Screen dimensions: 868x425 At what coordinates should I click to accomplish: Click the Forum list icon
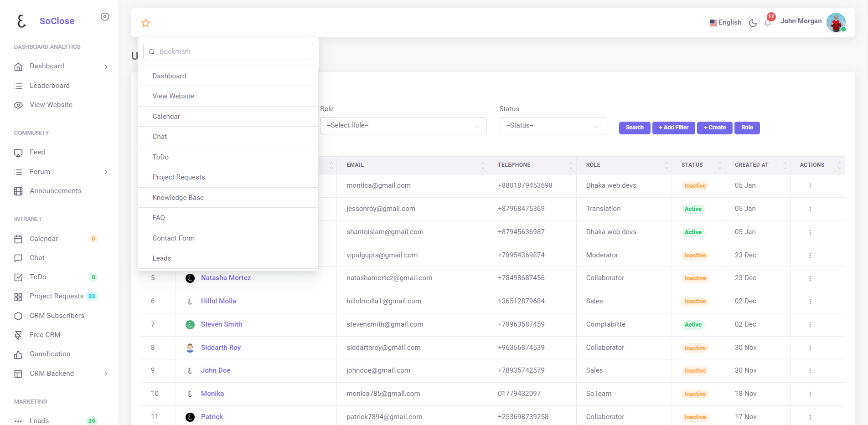pyautogui.click(x=18, y=172)
